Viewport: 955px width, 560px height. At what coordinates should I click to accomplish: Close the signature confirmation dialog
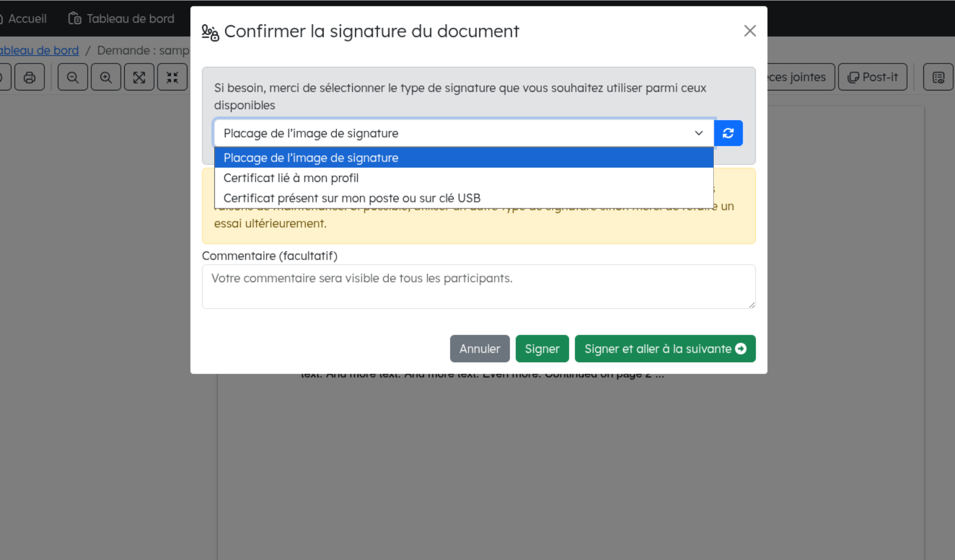(750, 31)
